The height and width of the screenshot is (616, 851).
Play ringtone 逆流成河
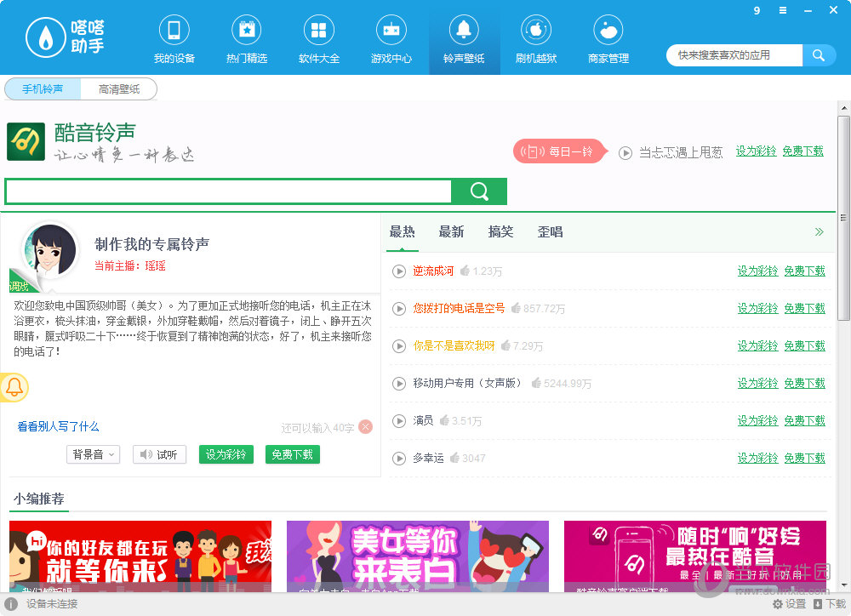point(399,271)
